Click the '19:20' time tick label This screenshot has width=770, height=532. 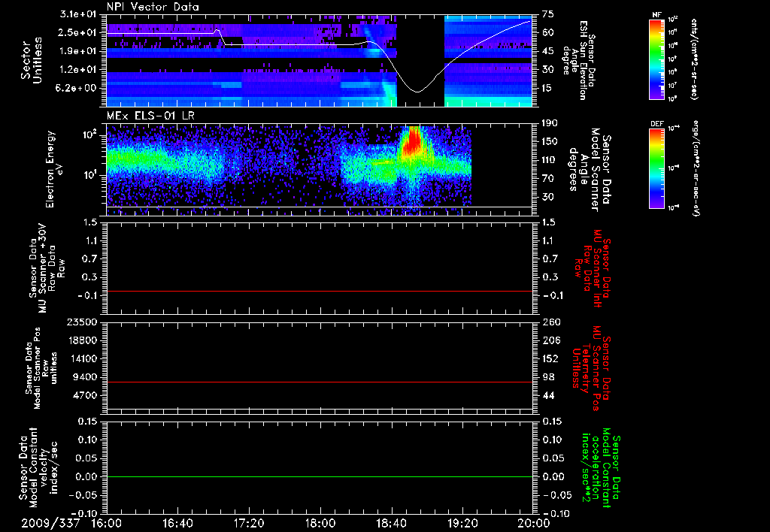462,523
